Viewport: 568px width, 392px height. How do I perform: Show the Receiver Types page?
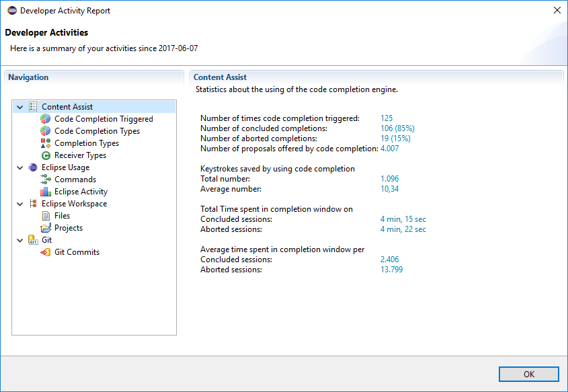[80, 155]
